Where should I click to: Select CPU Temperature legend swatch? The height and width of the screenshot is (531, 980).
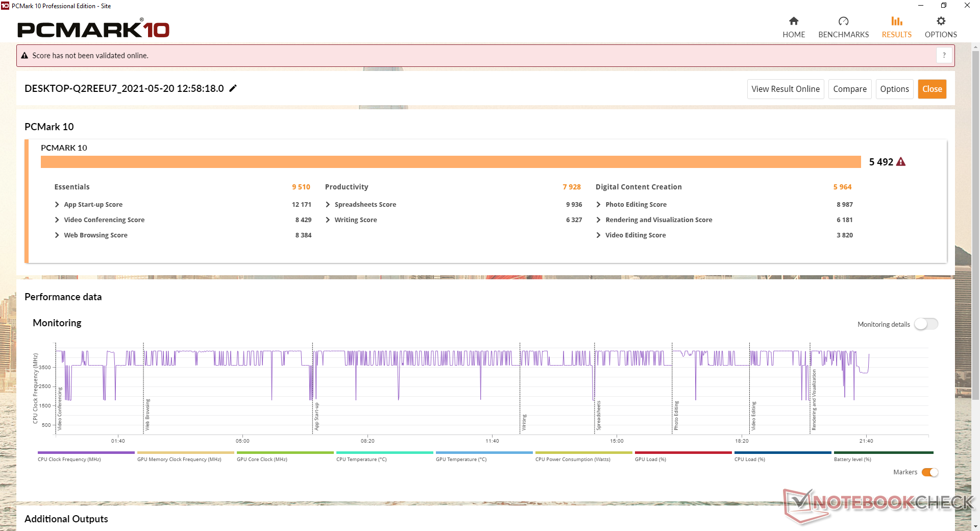pos(385,452)
